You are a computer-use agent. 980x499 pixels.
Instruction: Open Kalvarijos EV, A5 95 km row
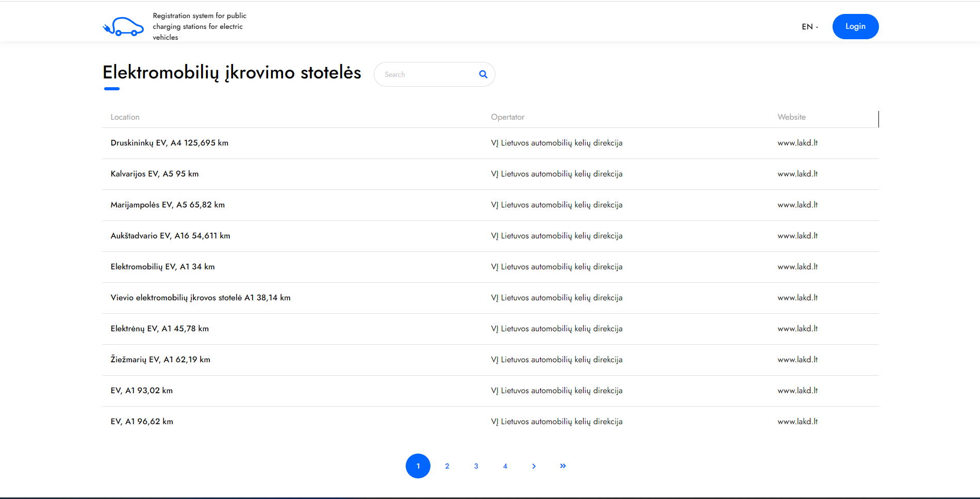pos(491,174)
